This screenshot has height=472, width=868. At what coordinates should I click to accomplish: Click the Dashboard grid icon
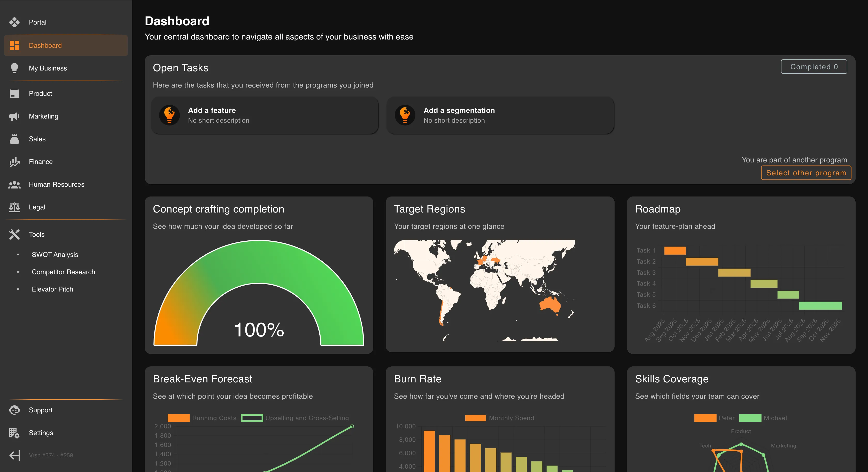tap(14, 45)
